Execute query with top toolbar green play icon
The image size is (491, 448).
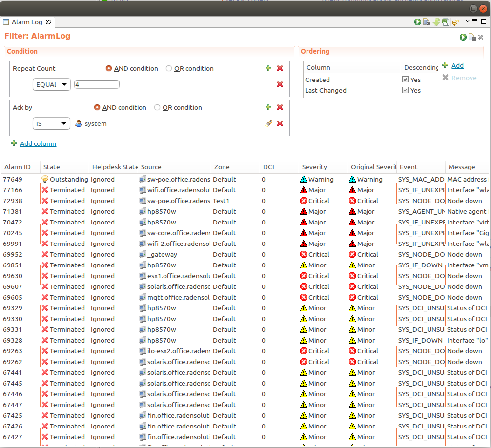[418, 22]
